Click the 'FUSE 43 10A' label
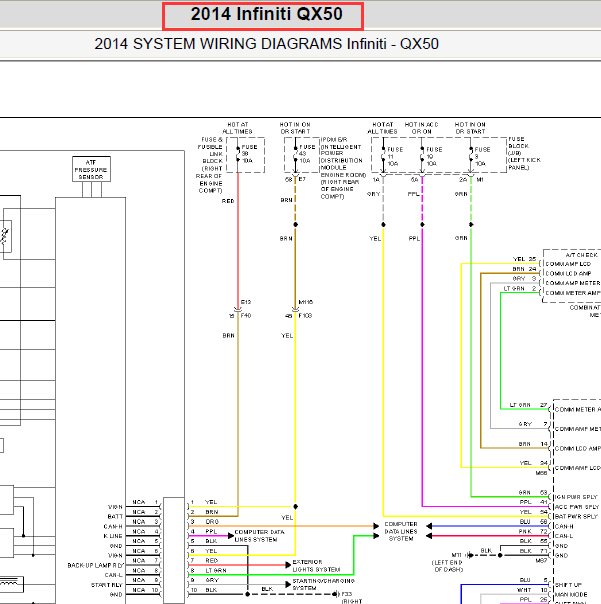The width and height of the screenshot is (601, 604). [307, 154]
